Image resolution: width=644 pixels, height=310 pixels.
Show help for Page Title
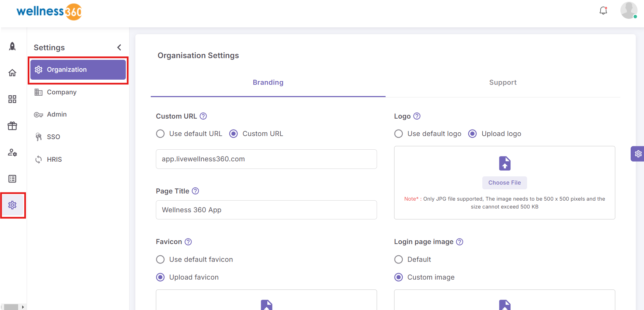195,191
